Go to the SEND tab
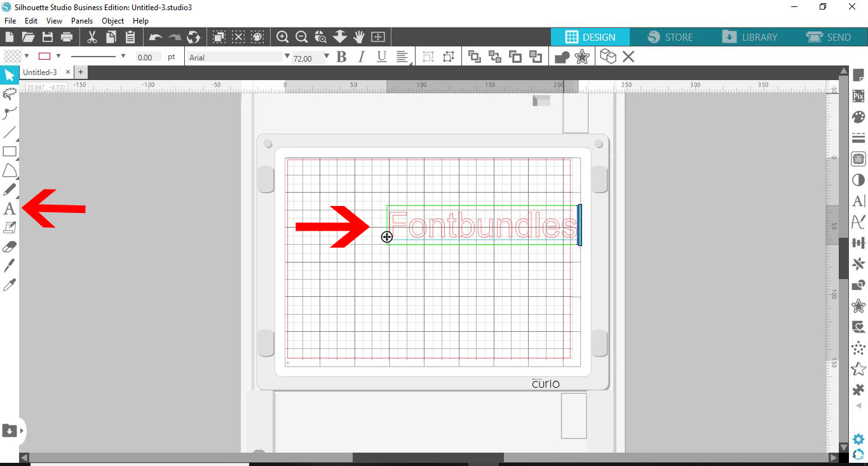The height and width of the screenshot is (466, 868). tap(829, 37)
